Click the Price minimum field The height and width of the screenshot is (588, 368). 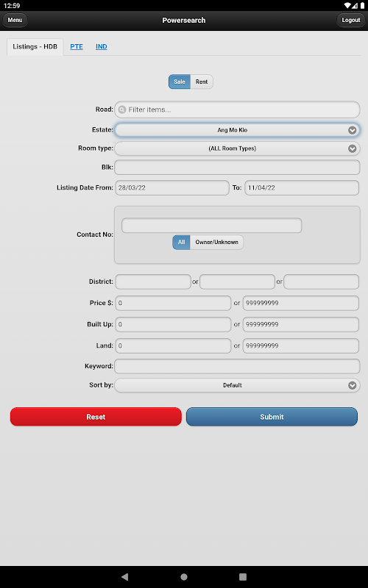pyautogui.click(x=173, y=303)
